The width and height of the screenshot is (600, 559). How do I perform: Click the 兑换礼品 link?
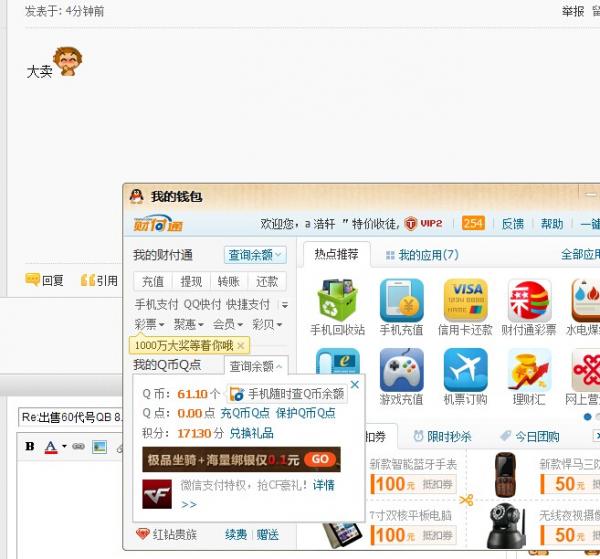[251, 433]
